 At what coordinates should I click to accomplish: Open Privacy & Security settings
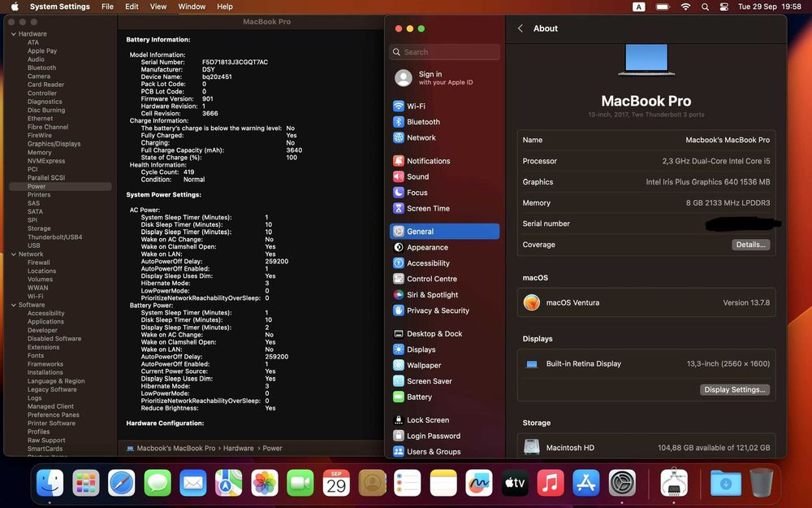[444, 310]
